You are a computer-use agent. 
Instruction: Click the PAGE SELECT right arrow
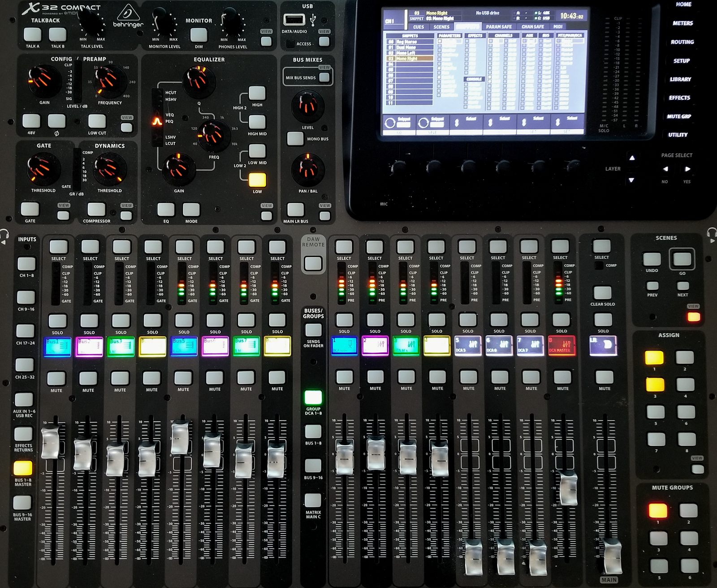tap(687, 169)
